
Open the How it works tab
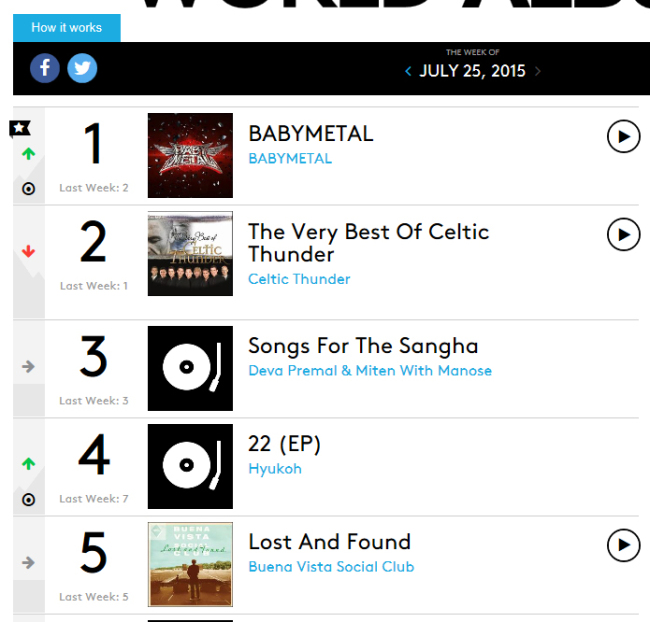[x=67, y=28]
